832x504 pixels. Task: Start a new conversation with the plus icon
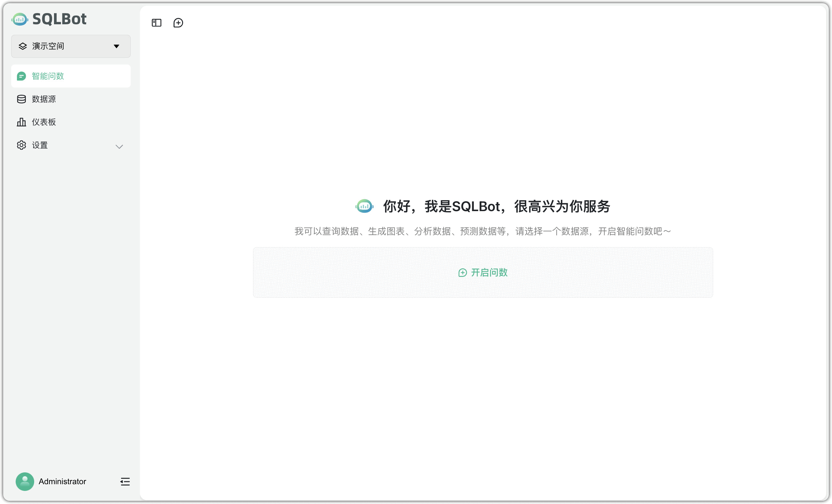178,23
